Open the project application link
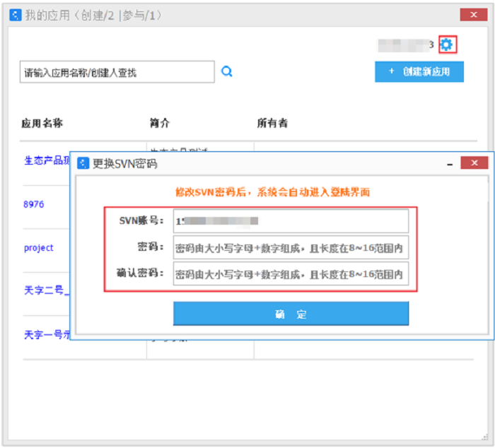This screenshot has height=448, width=495. [39, 248]
